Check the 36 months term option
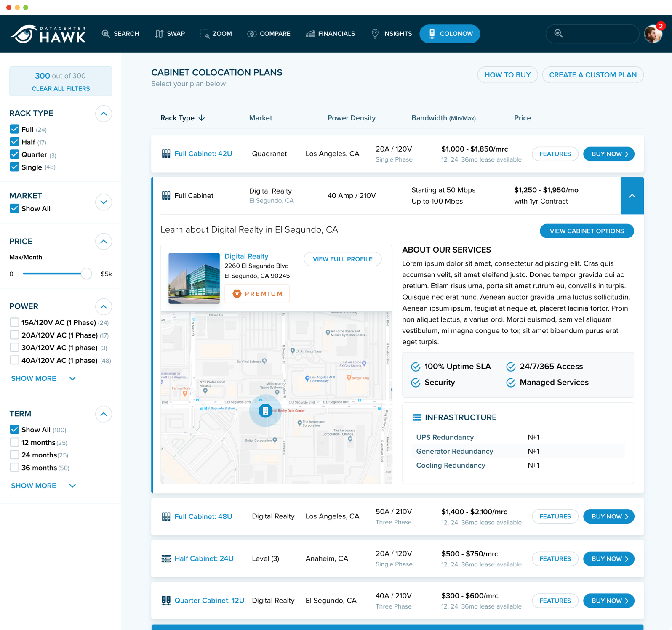 (14, 468)
